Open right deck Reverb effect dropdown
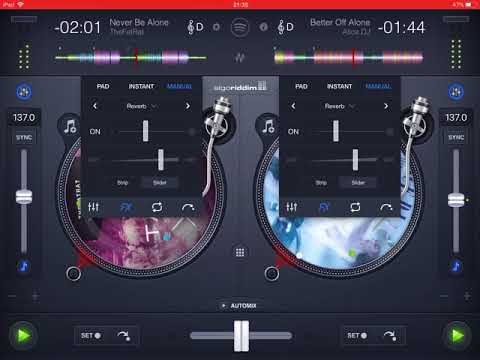Viewport: 480px width, 360px height. click(340, 106)
